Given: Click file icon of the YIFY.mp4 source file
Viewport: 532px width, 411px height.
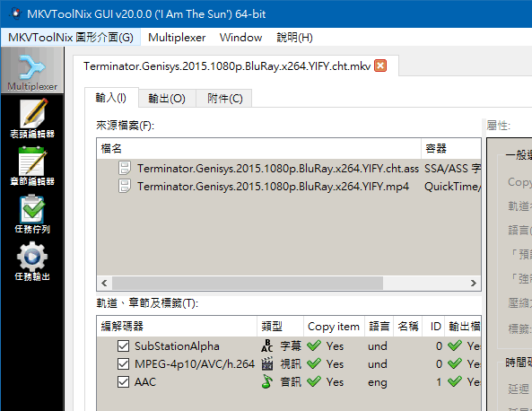Looking at the screenshot, I should (125, 187).
